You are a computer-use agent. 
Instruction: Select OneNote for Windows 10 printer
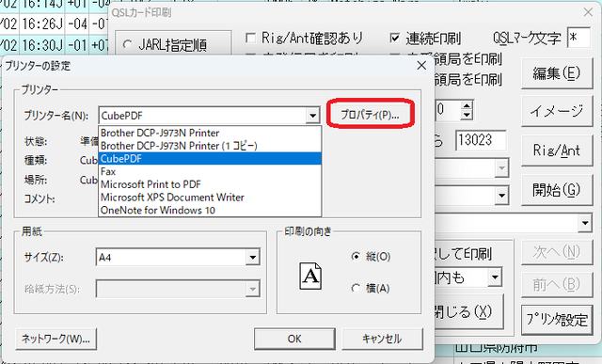[210, 210]
